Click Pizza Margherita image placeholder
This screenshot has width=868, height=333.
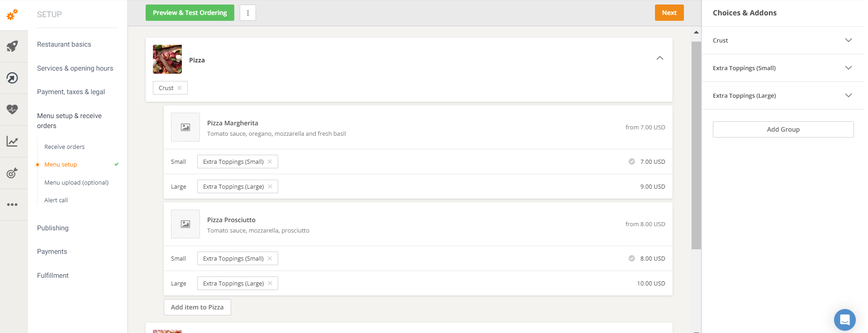pos(185,127)
